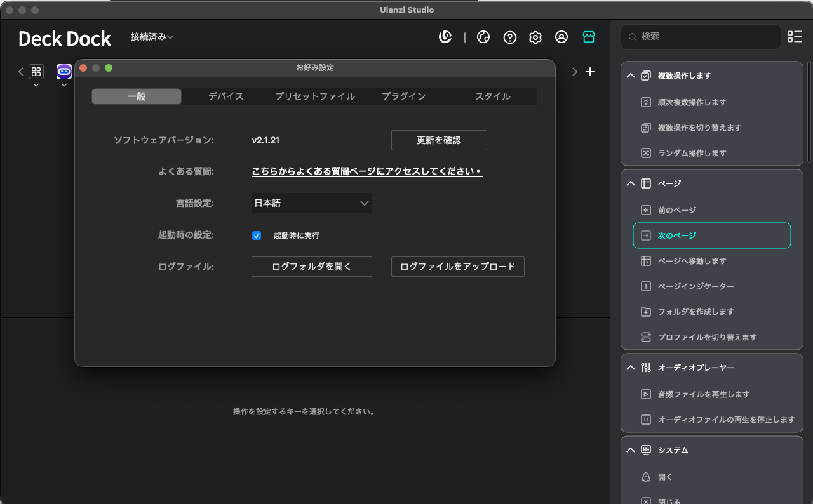Click the list view toggle beside the search box
Screen dimensions: 813x504
795,37
